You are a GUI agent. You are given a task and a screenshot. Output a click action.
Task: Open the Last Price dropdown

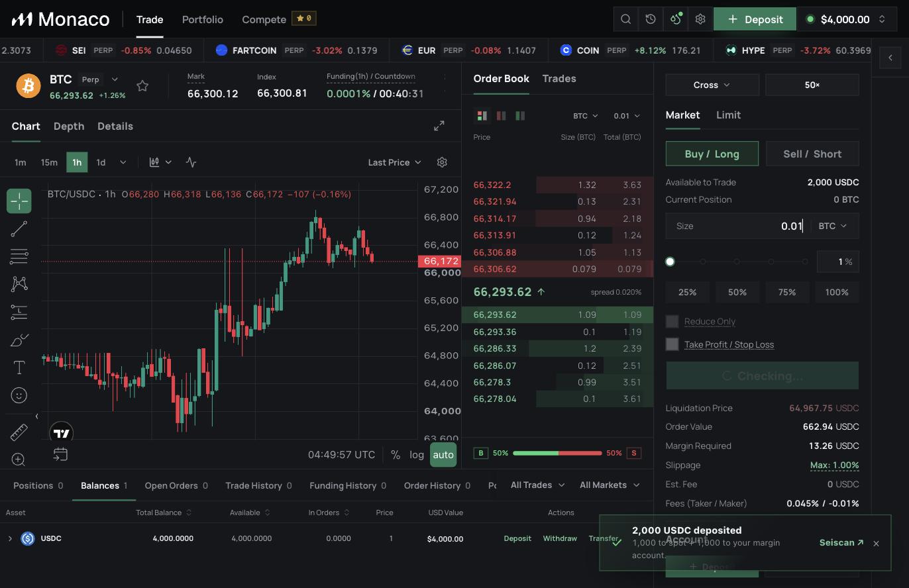(x=395, y=162)
